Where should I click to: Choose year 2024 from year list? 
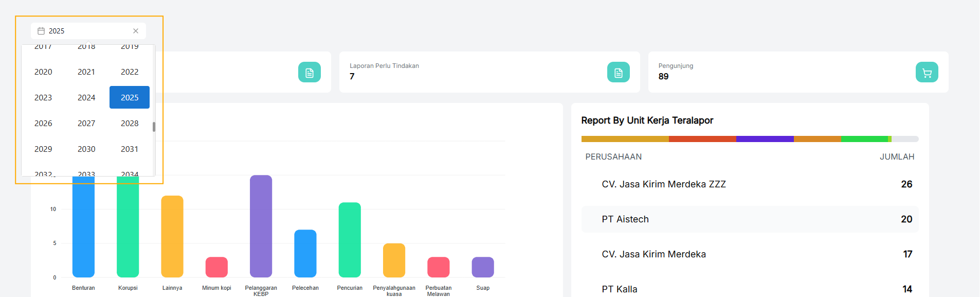pos(86,98)
